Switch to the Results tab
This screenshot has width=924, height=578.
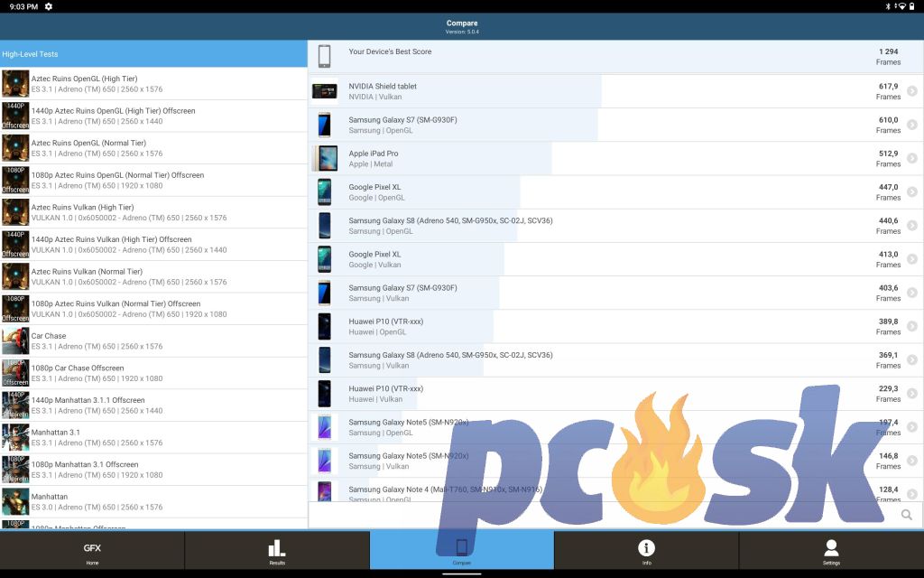click(277, 550)
